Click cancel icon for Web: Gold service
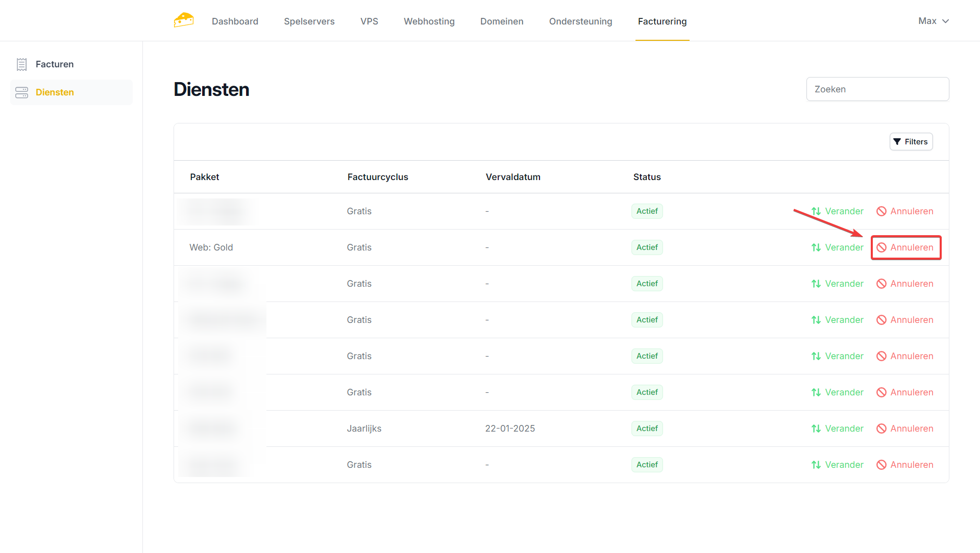Viewport: 980px width, 553px height. [x=881, y=247]
